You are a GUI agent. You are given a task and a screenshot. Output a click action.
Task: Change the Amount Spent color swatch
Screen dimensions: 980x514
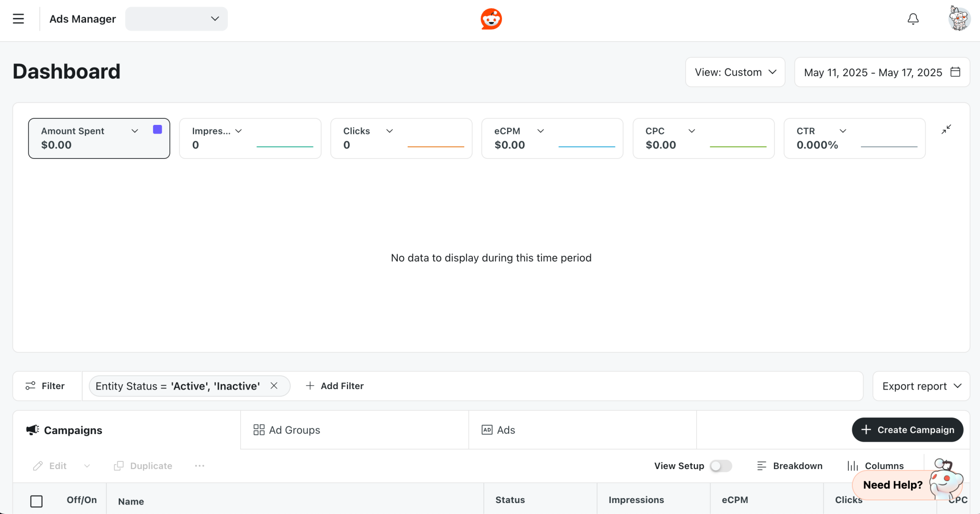coord(157,129)
